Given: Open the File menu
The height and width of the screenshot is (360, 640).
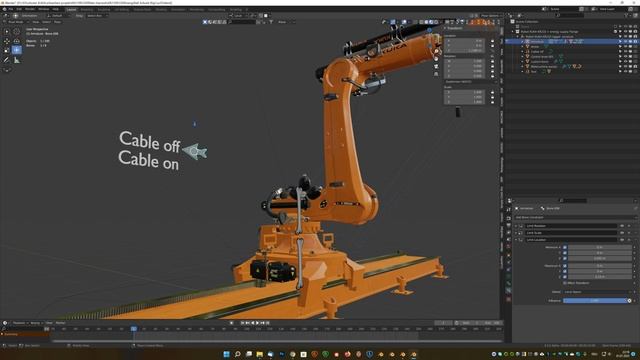Looking at the screenshot, I should point(11,9).
